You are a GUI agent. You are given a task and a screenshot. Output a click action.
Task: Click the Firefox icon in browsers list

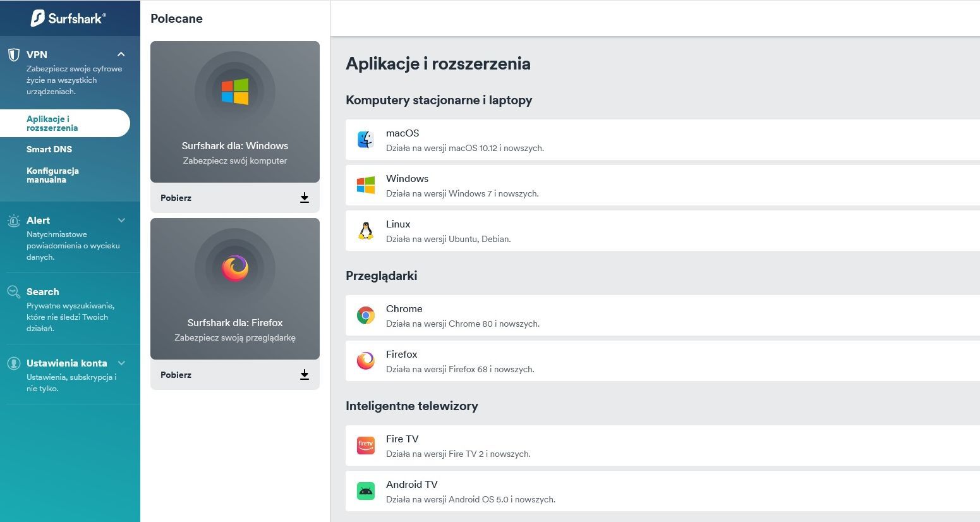366,361
